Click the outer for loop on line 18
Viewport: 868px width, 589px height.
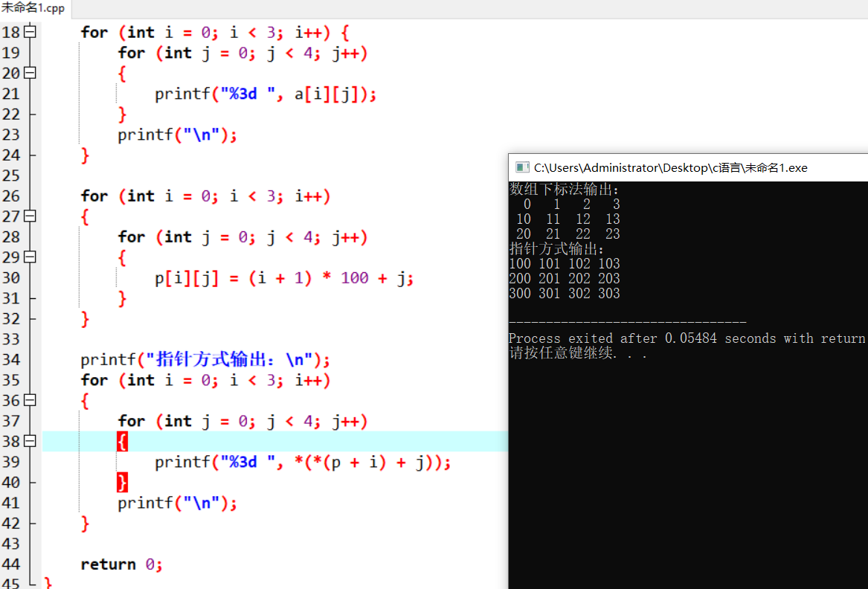click(x=215, y=33)
